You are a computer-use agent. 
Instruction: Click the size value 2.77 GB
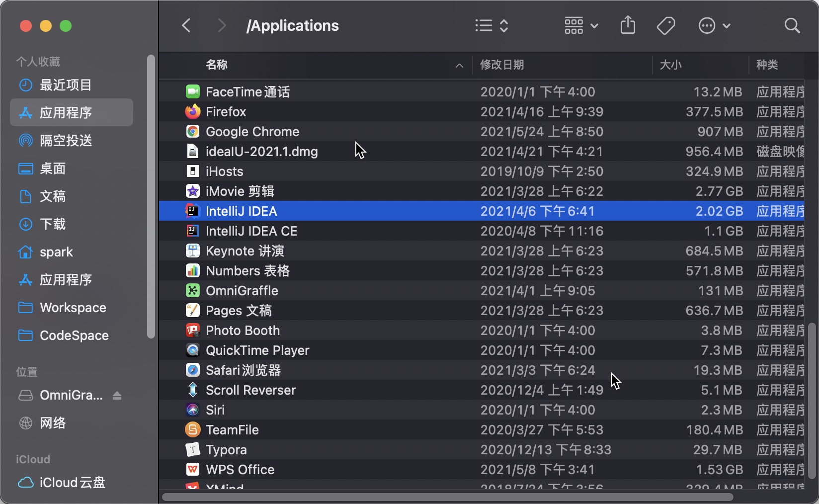tap(719, 191)
